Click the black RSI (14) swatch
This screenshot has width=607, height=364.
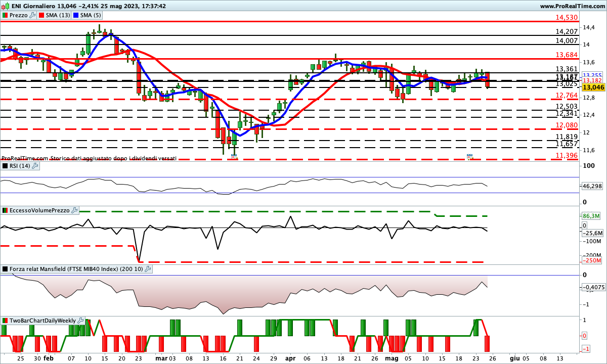pos(5,165)
